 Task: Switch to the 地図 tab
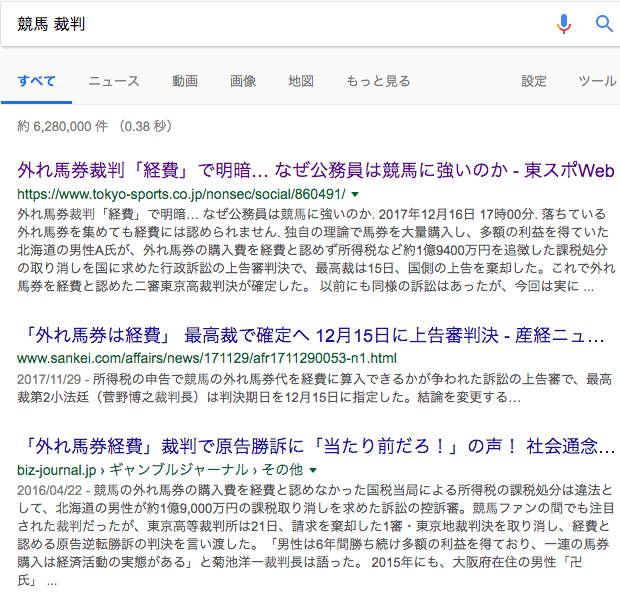301,81
